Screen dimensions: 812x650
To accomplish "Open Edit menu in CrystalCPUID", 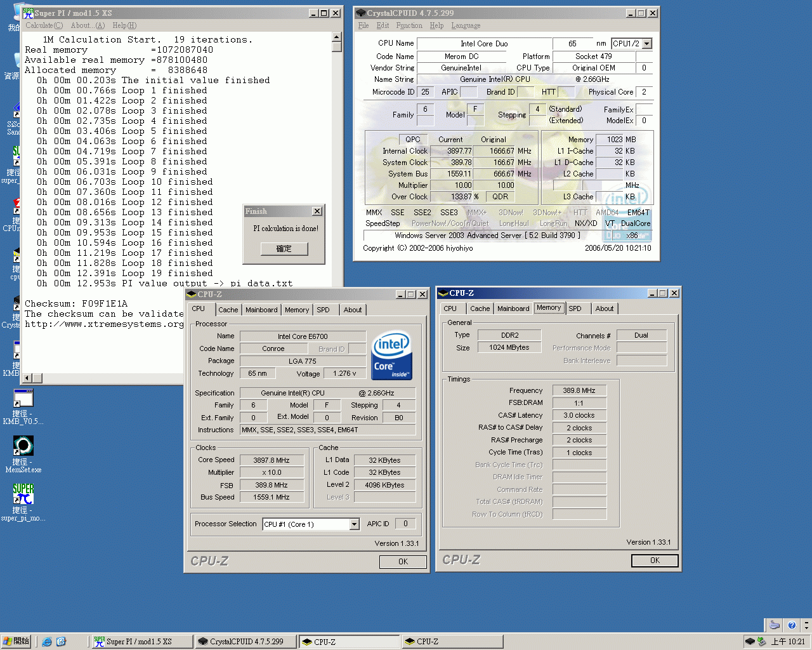I will 383,25.
